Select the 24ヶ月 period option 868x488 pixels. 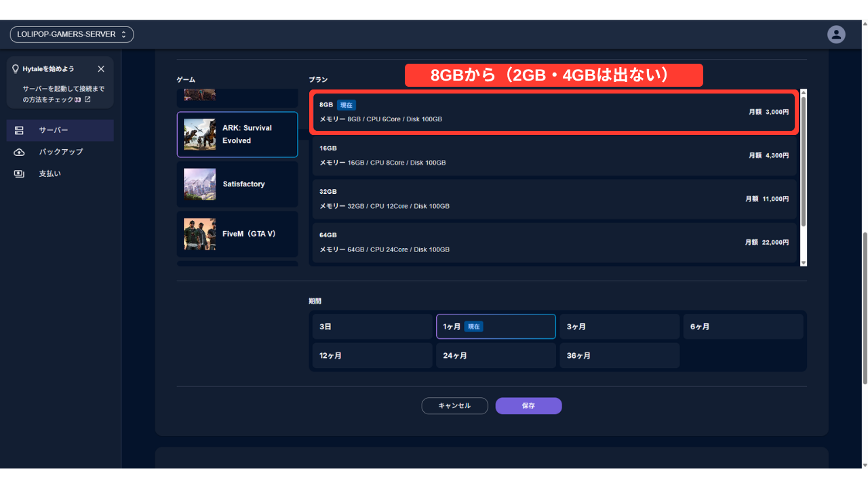[496, 356]
